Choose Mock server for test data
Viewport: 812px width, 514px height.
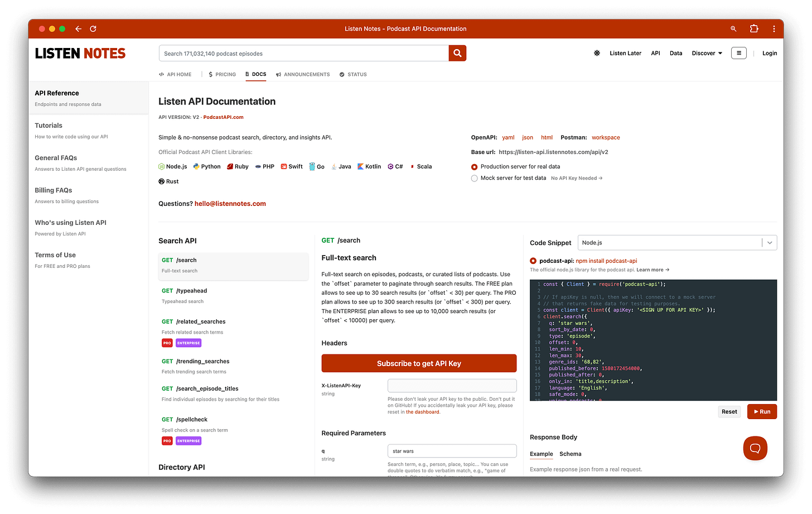click(475, 179)
